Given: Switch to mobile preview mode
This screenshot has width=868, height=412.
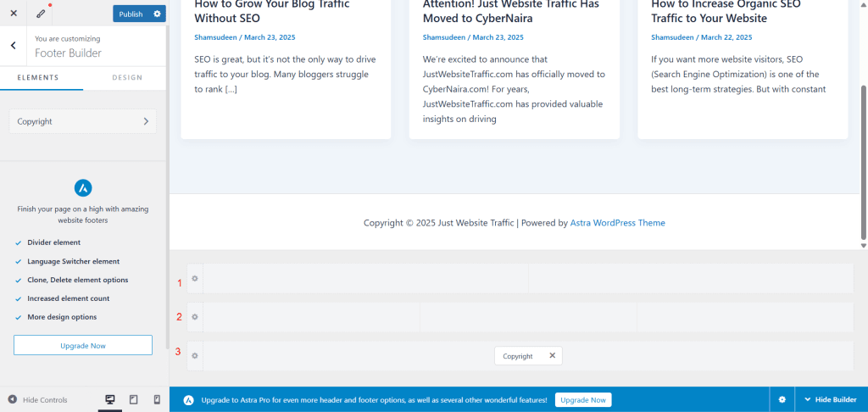Looking at the screenshot, I should 157,399.
